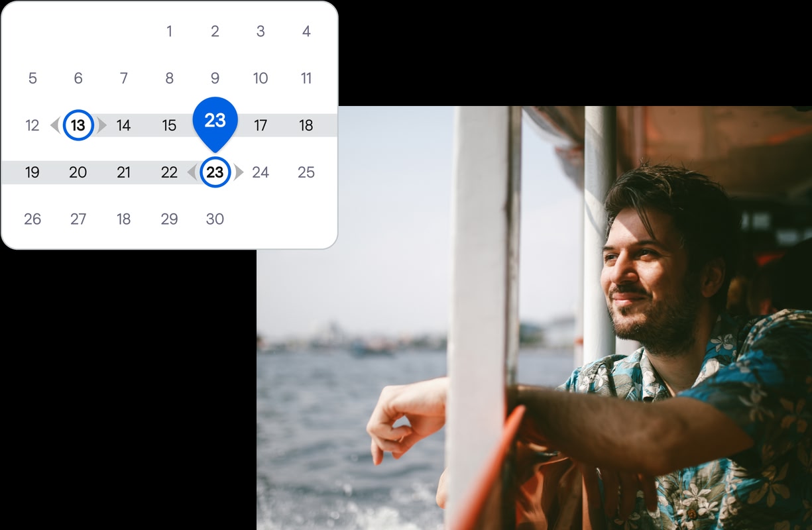The image size is (812, 530).
Task: Open the photo of man on boat
Action: point(534,318)
